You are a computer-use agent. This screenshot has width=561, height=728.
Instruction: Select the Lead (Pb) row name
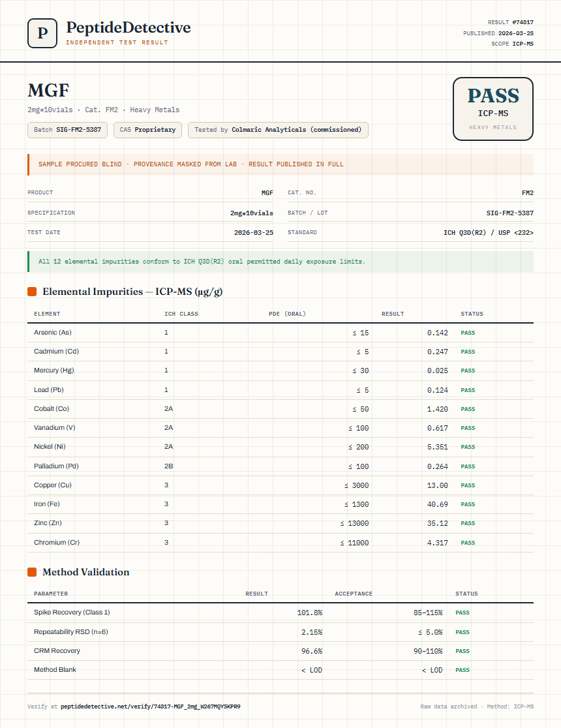pyautogui.click(x=49, y=390)
